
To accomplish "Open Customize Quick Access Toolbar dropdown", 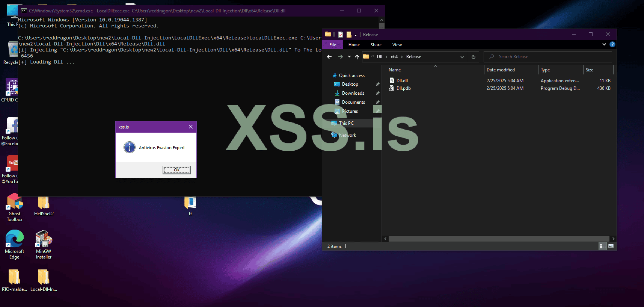I will (x=356, y=35).
